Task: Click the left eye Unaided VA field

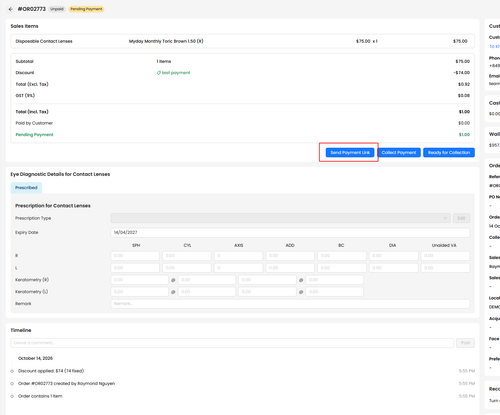Action: pos(445,268)
